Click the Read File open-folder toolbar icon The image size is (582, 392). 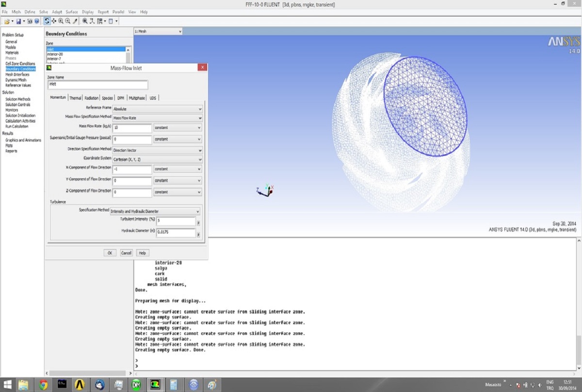[7, 21]
